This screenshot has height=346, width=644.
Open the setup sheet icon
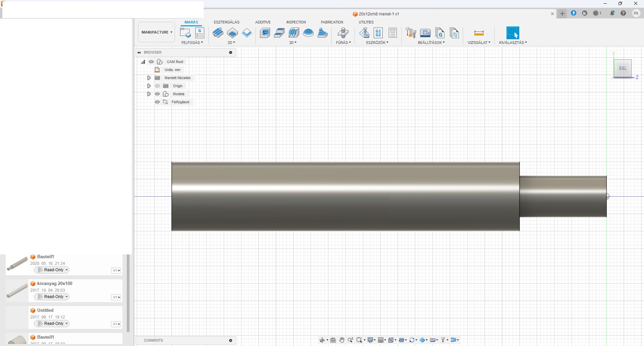pyautogui.click(x=393, y=33)
